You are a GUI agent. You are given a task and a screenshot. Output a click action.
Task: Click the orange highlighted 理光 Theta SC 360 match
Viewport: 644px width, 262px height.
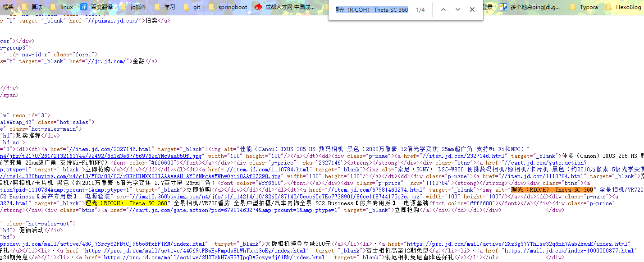(552, 190)
